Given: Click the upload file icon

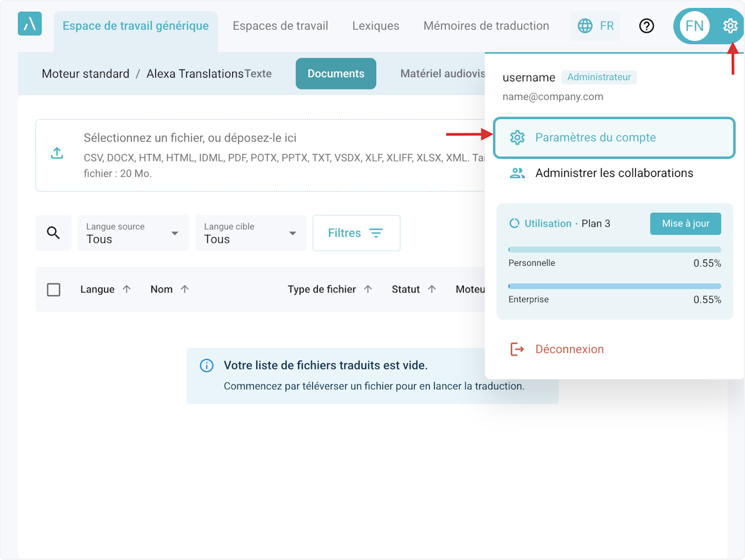Looking at the screenshot, I should tap(57, 153).
